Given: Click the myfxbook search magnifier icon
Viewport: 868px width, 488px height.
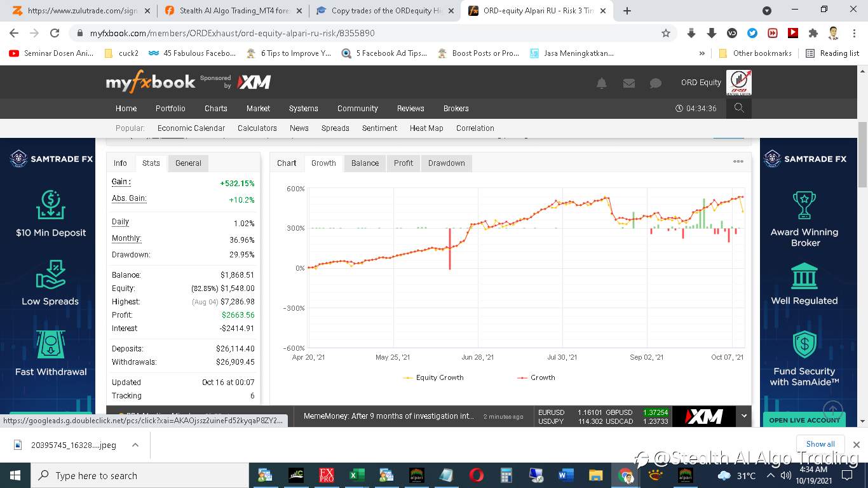Looking at the screenshot, I should [738, 108].
